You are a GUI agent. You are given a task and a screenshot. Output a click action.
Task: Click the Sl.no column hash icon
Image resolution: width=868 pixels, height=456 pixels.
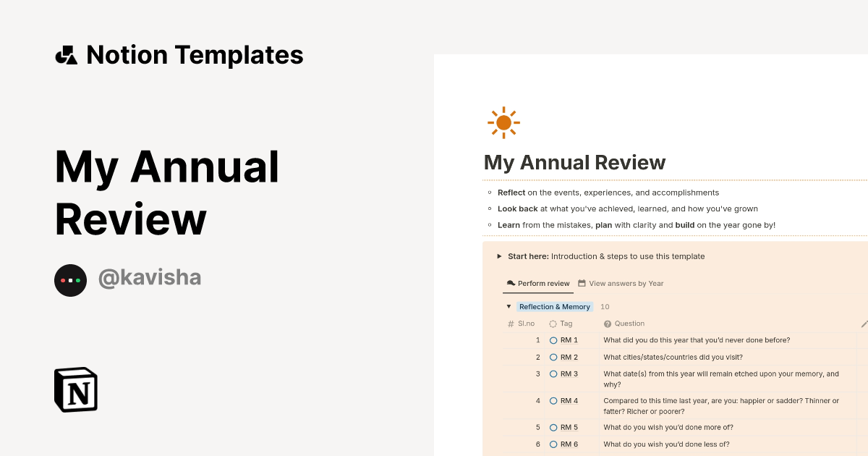(x=511, y=324)
